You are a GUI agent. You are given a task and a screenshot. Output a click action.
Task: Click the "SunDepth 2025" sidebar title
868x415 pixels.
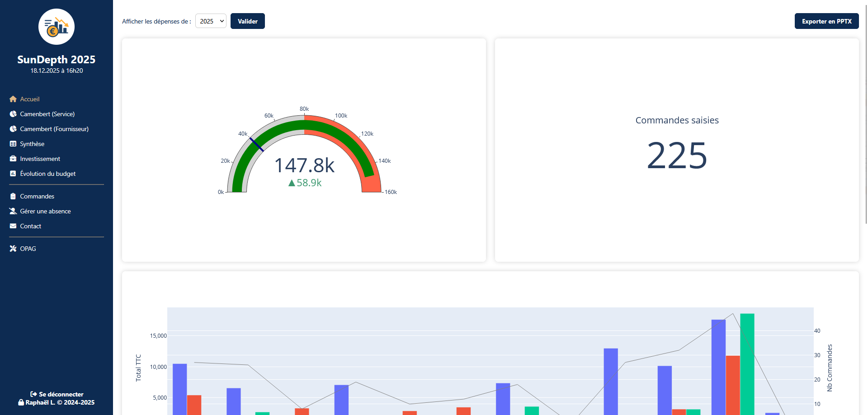coord(57,60)
